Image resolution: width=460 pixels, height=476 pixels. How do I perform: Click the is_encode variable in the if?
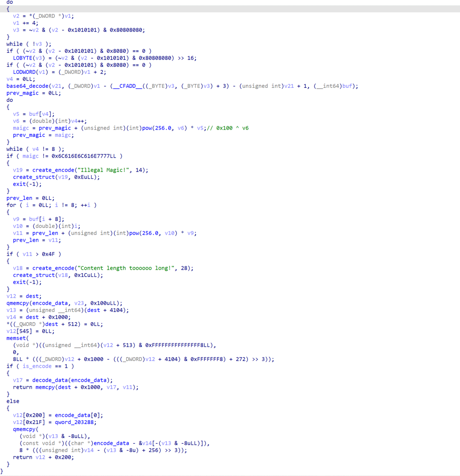37,366
